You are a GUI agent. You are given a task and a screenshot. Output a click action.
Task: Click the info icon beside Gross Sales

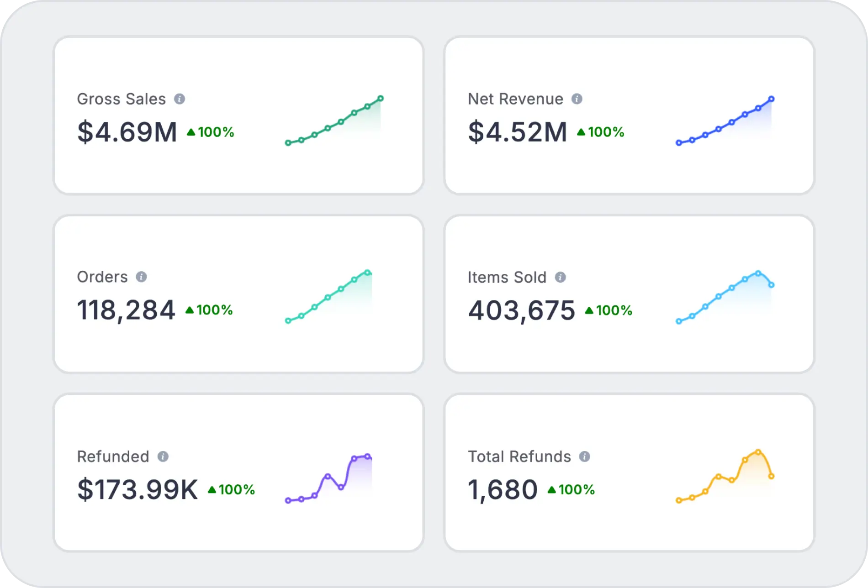point(180,99)
